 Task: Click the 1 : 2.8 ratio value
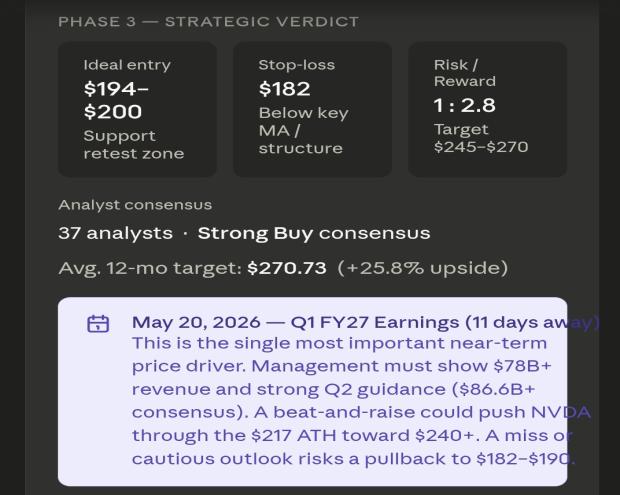(x=464, y=105)
